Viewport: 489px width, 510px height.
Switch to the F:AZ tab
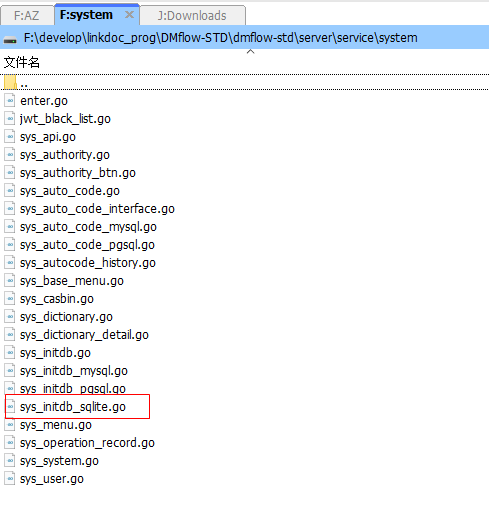point(27,15)
